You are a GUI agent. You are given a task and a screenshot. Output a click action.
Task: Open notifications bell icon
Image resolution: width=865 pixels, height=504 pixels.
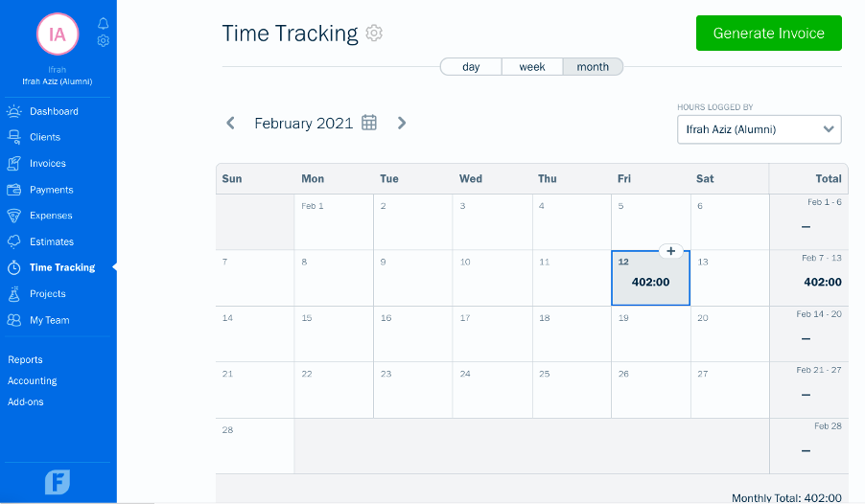pyautogui.click(x=104, y=23)
